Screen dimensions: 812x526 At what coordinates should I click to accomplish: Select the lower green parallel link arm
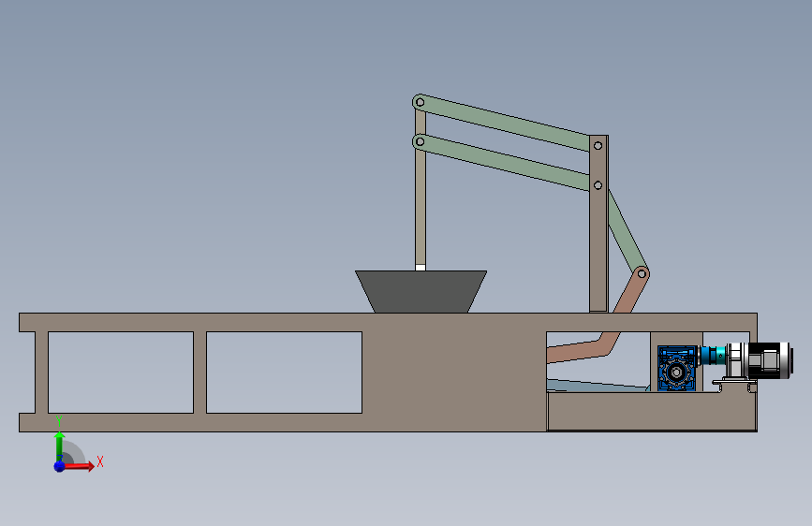click(505, 163)
